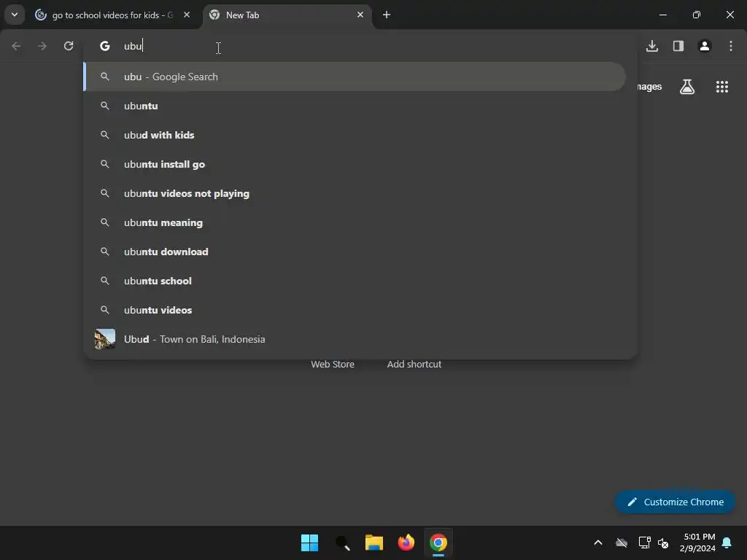Open Search Labs flask icon
This screenshot has height=560, width=747.
pos(687,87)
